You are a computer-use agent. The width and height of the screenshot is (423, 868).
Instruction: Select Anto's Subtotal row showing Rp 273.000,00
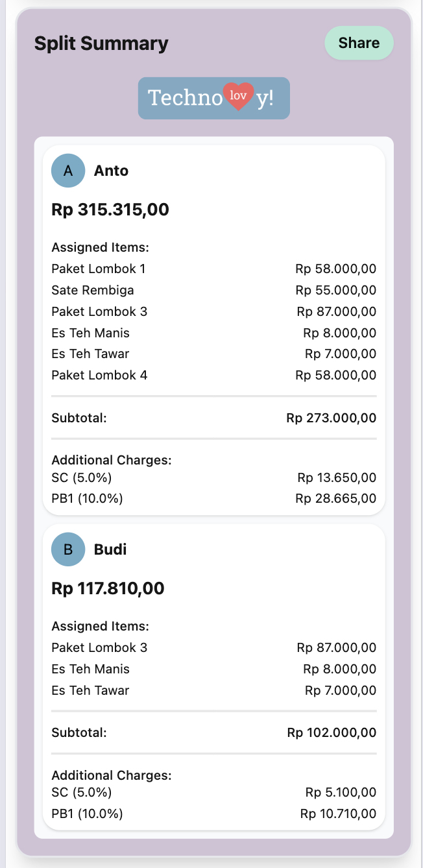[x=213, y=418]
